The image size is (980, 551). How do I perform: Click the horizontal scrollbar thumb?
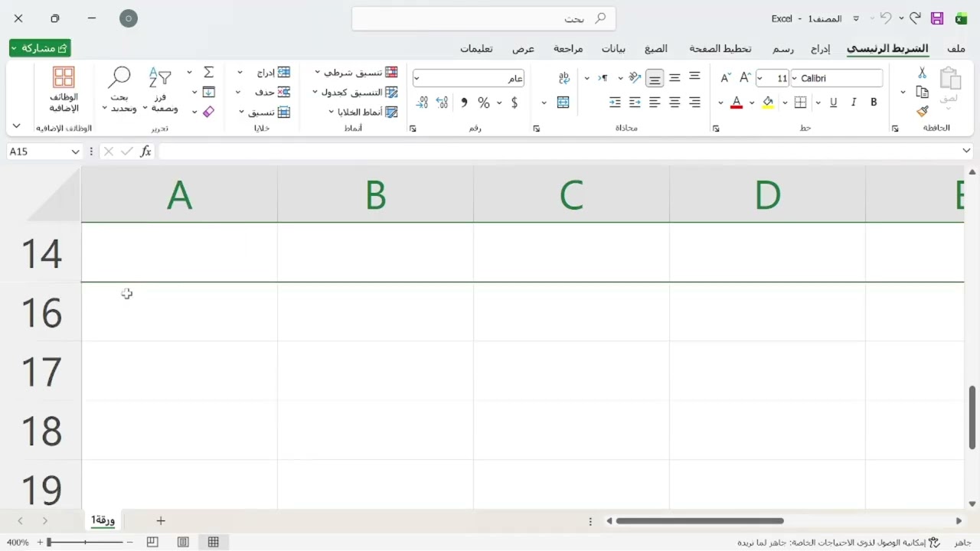coord(700,521)
